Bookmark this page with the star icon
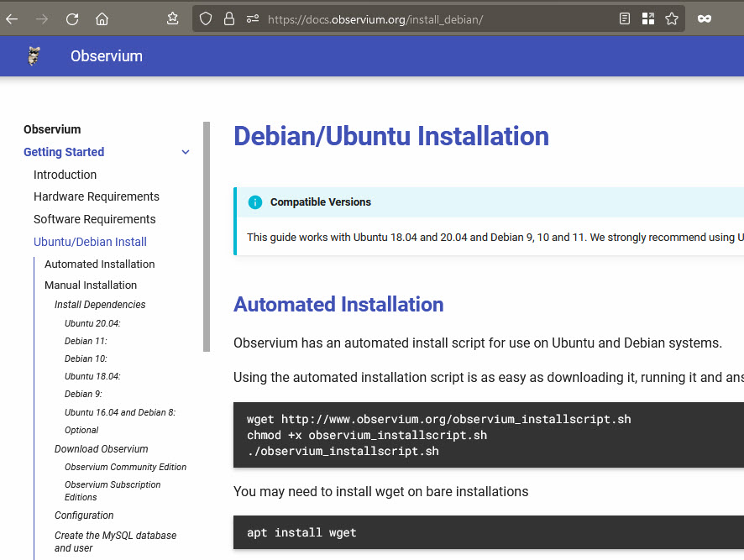Viewport: 744px width, 560px height. [x=672, y=18]
